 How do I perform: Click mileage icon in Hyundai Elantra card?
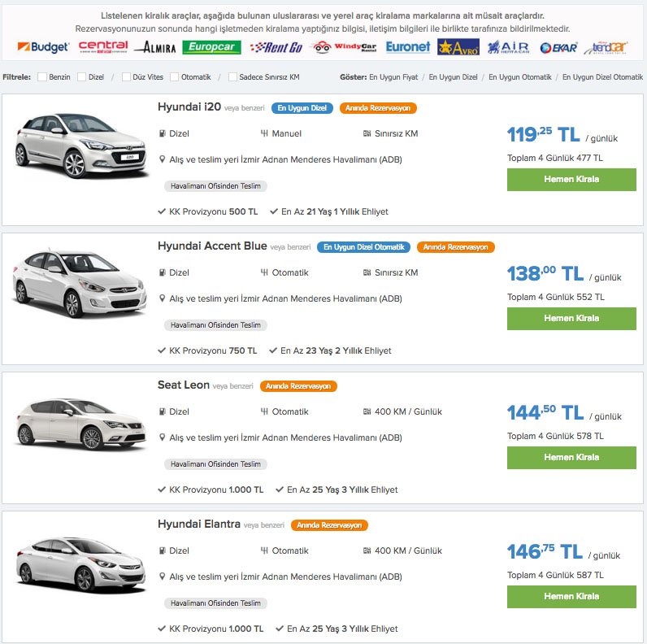click(x=367, y=550)
